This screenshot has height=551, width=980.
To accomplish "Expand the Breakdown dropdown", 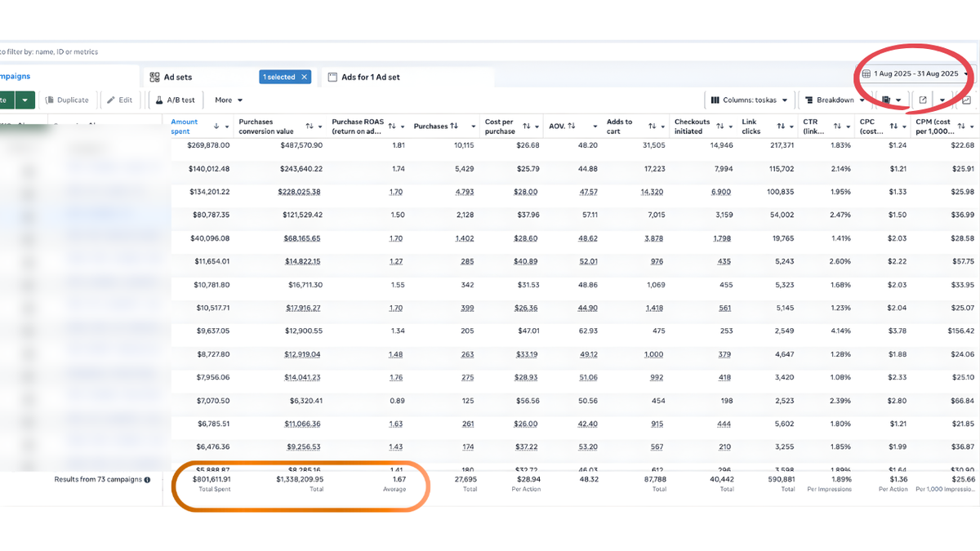I will [834, 100].
